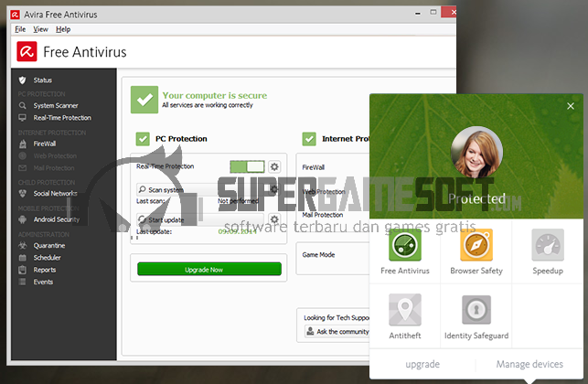Open System Scanner in the sidebar
Viewport: 588px width, 384px height.
(56, 106)
